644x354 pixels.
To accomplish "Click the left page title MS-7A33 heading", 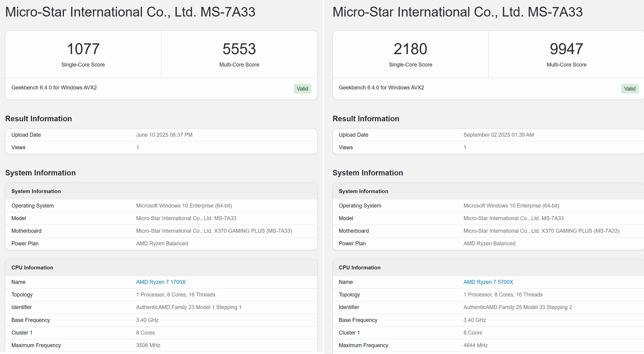I will (x=130, y=12).
